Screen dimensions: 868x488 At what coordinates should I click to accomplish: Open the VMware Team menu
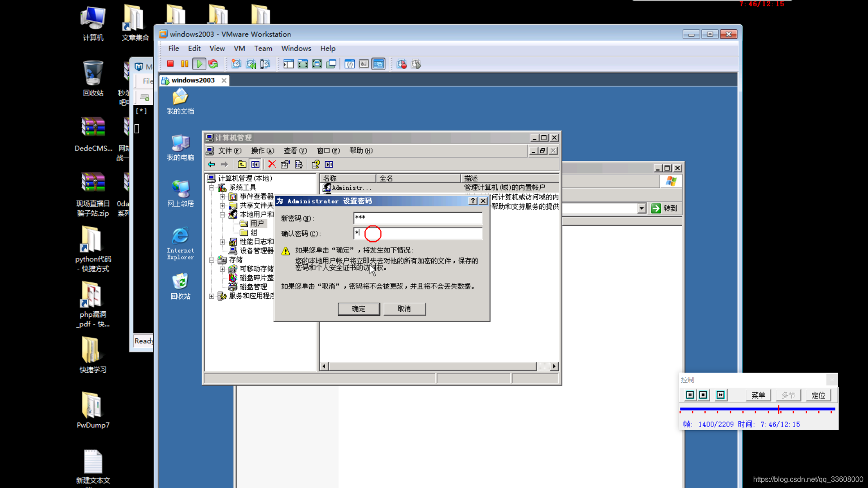263,48
